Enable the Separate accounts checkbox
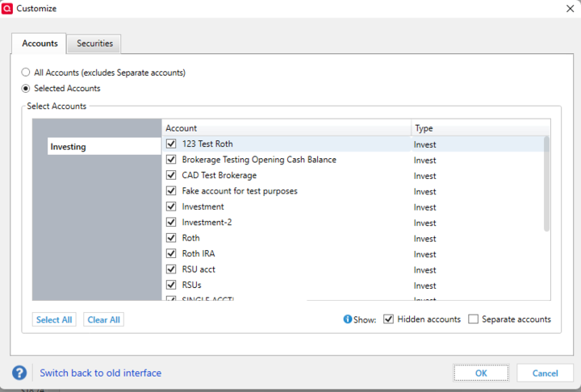This screenshot has width=581, height=392. point(474,319)
